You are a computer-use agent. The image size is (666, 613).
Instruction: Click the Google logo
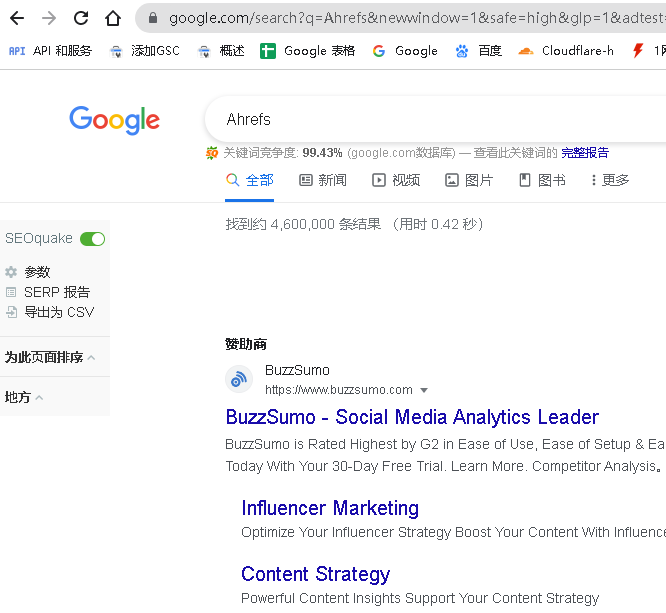point(114,120)
